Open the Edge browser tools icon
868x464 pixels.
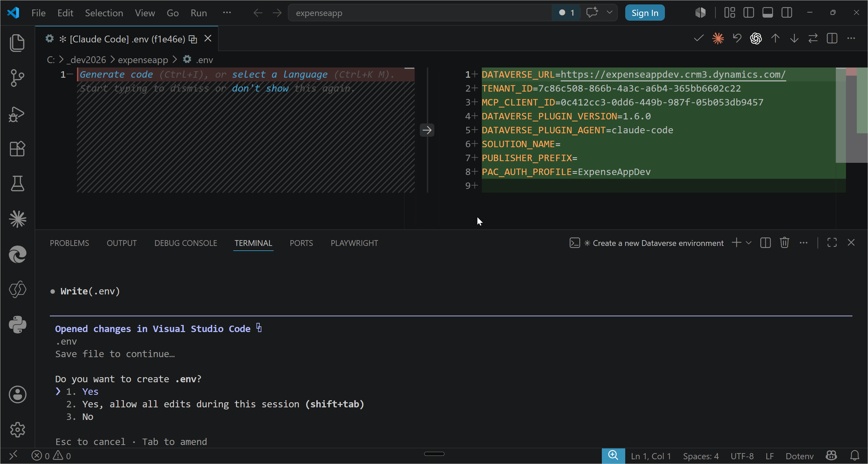tap(17, 254)
